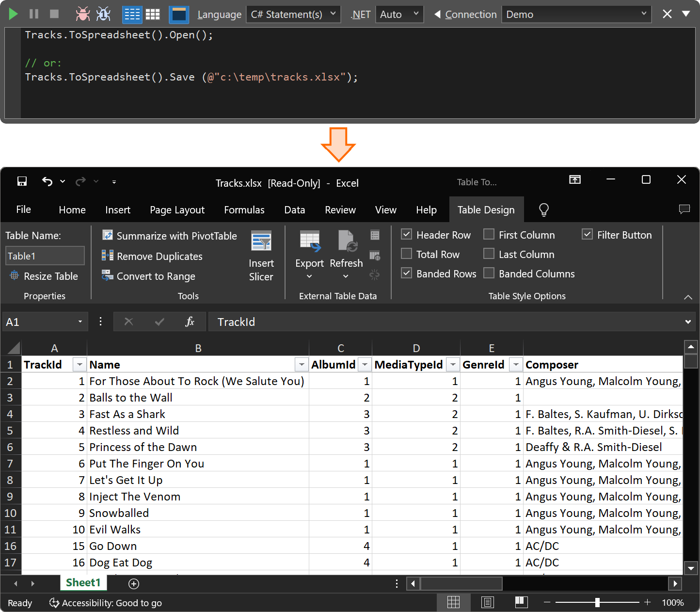Save the workbook via Excel save icon

(x=22, y=181)
